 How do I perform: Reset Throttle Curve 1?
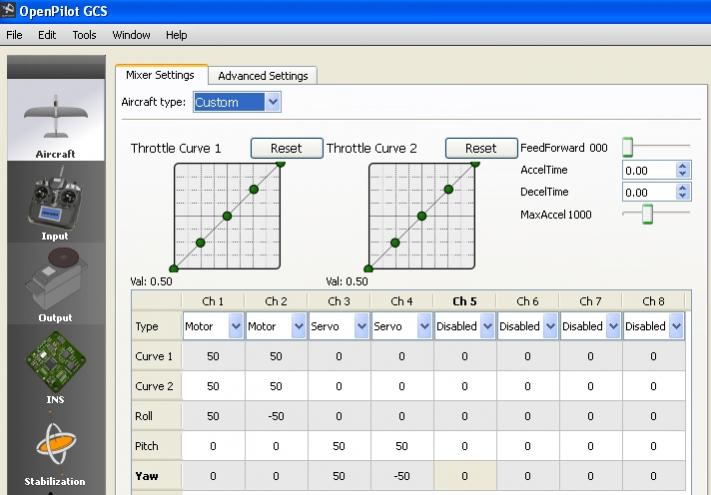286,148
